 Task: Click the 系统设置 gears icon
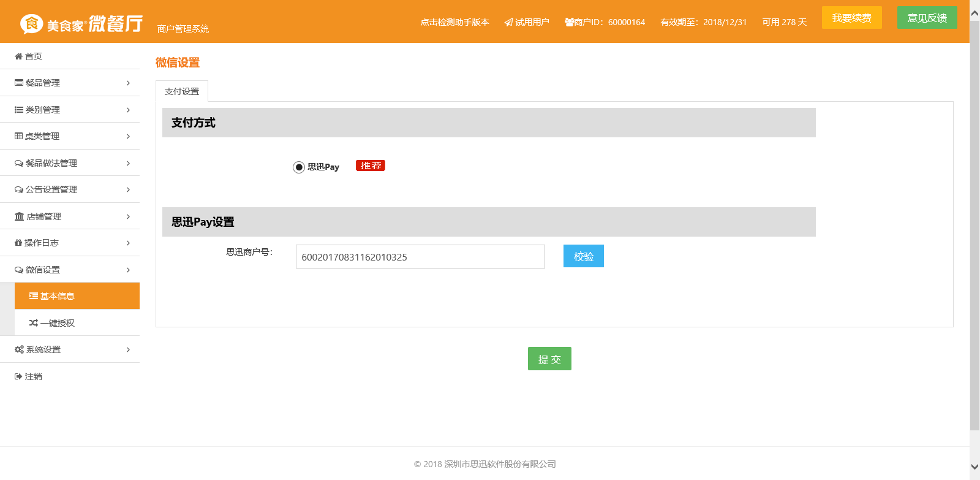[19, 349]
